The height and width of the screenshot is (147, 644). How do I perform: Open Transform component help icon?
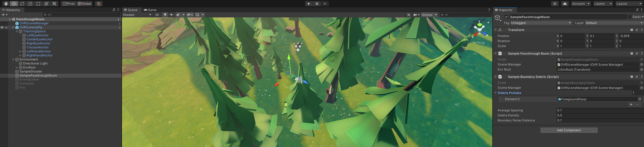coord(632,30)
